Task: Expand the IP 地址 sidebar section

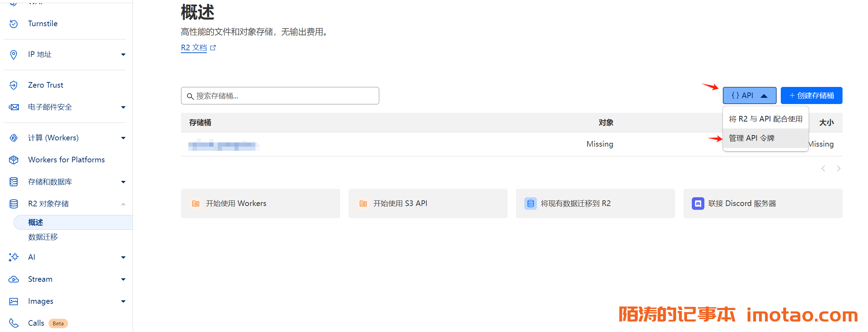Action: pyautogui.click(x=123, y=54)
